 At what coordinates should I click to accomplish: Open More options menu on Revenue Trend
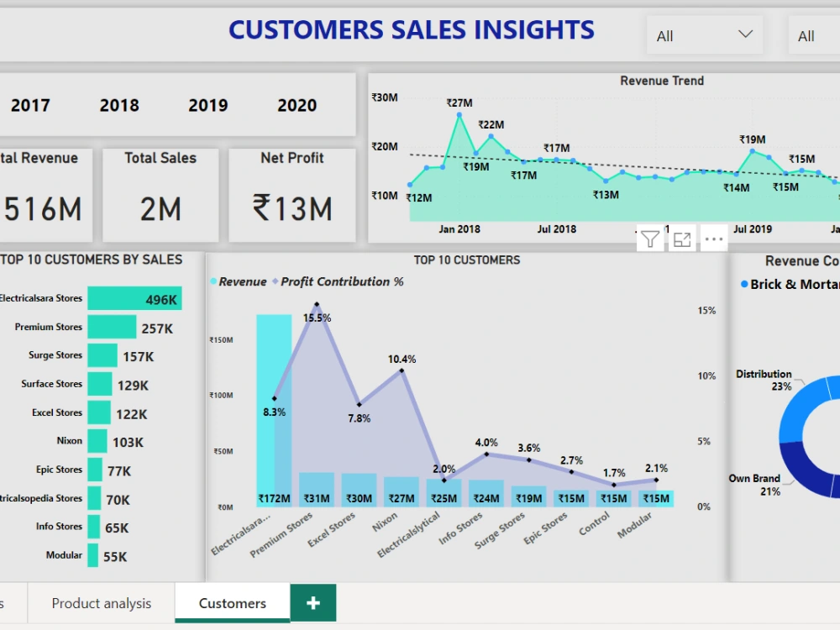pyautogui.click(x=713, y=239)
